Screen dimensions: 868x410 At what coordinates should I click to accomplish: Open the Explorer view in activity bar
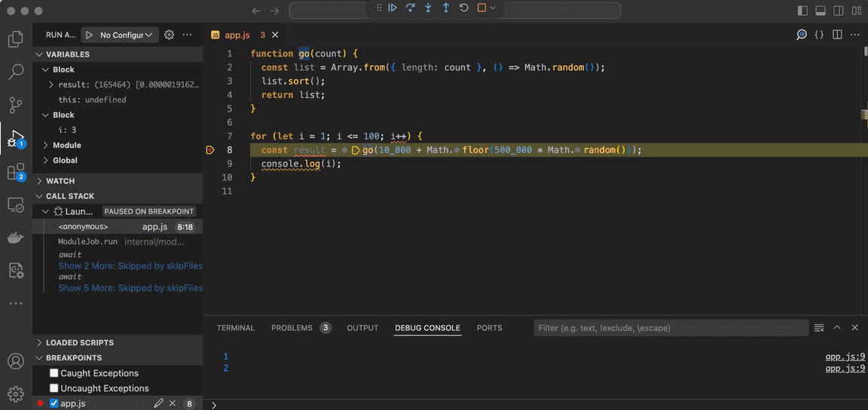[16, 39]
